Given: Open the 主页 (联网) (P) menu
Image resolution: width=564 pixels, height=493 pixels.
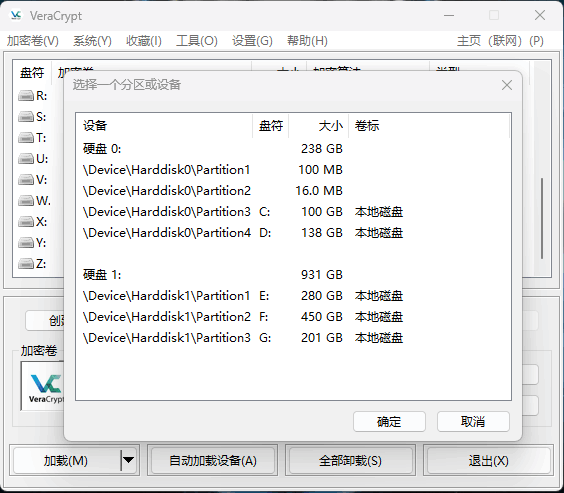Looking at the screenshot, I should click(x=500, y=41).
